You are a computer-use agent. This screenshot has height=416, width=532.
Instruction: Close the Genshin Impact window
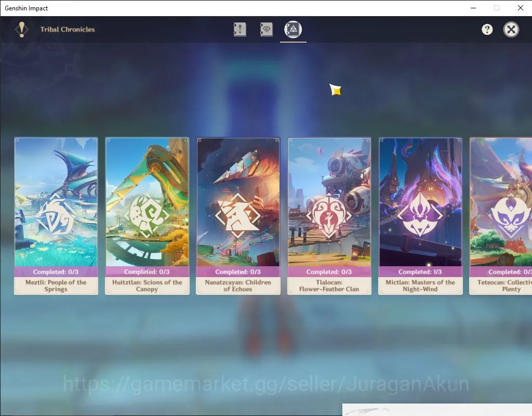(520, 8)
